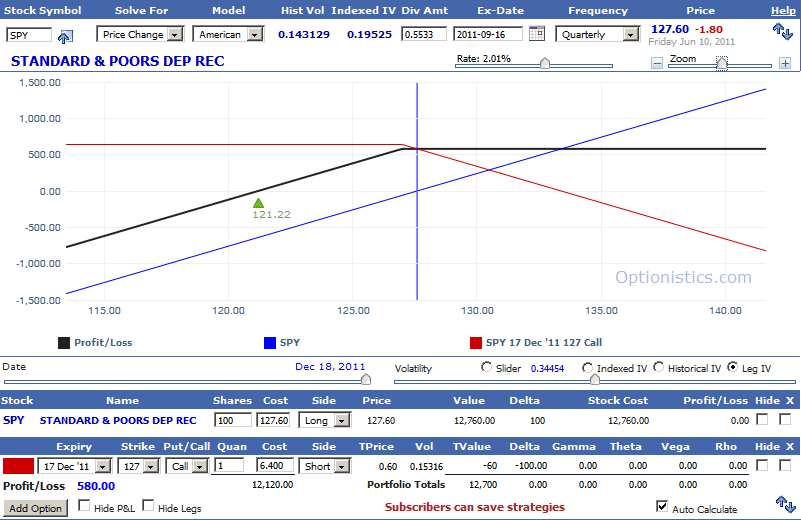The image size is (801, 520).
Task: Open the Solve For Price Change dropdown
Action: tap(140, 34)
